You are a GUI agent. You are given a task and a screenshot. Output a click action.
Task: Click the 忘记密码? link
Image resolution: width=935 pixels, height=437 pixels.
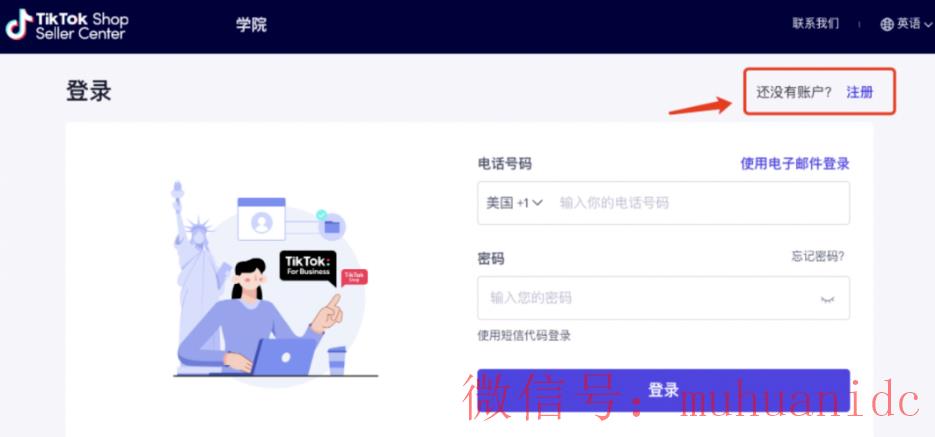[818, 257]
